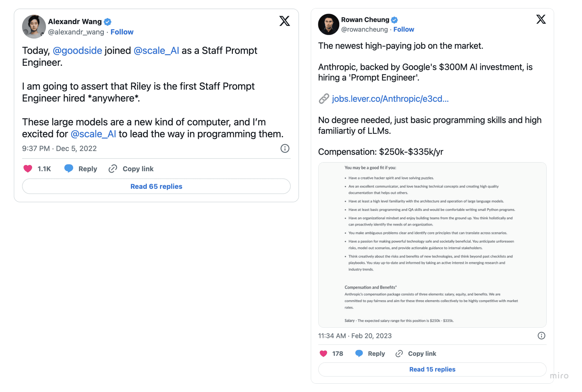Click reply bubble on Alexandr Wang's tweet
Image resolution: width=582 pixels, height=392 pixels.
pyautogui.click(x=69, y=169)
